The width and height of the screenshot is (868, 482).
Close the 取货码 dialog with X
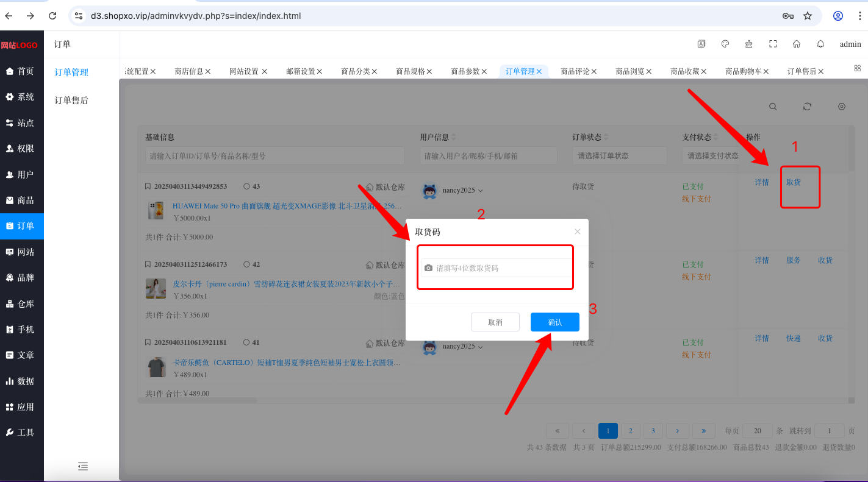(578, 232)
